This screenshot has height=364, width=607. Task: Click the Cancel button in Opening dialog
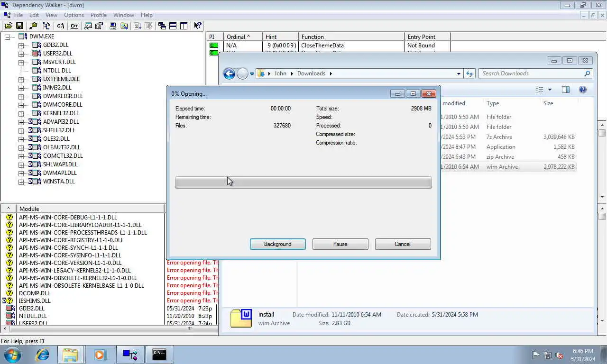coord(403,244)
